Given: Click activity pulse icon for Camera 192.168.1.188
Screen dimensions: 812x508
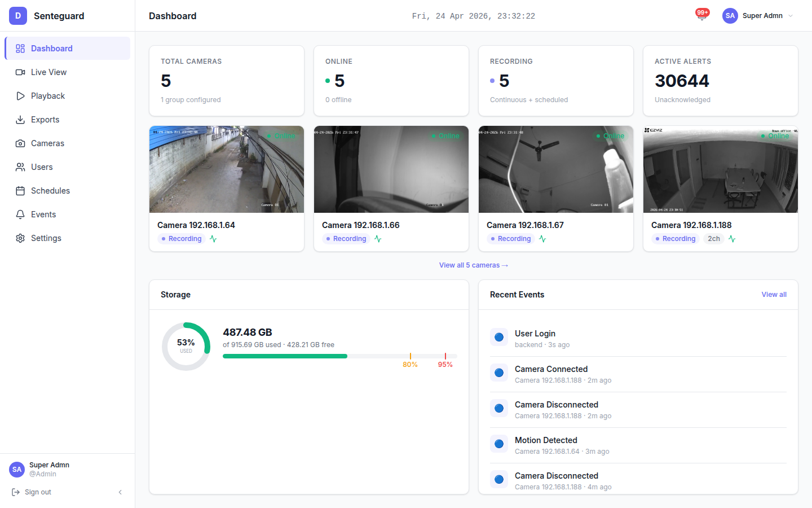Looking at the screenshot, I should (732, 239).
